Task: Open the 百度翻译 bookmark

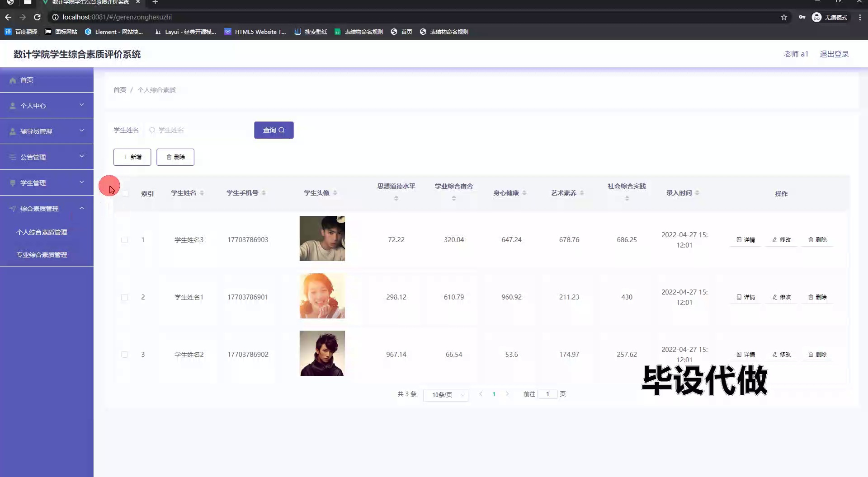Action: point(21,32)
